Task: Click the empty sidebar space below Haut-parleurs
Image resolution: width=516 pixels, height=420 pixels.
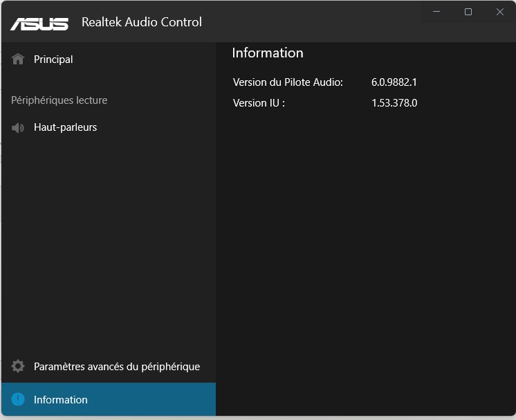Action: (x=108, y=242)
